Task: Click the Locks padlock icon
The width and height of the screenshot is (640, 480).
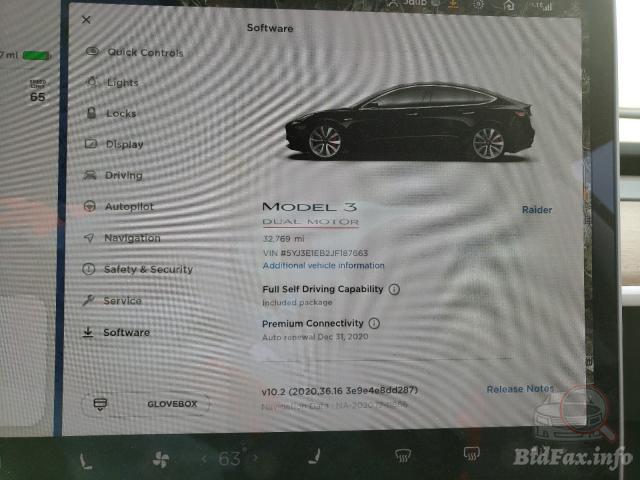Action: click(x=91, y=113)
